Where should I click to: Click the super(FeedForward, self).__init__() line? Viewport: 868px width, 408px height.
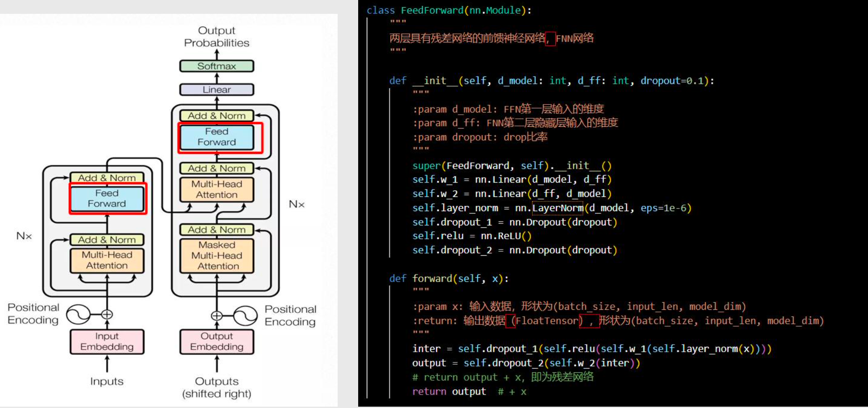tap(512, 166)
